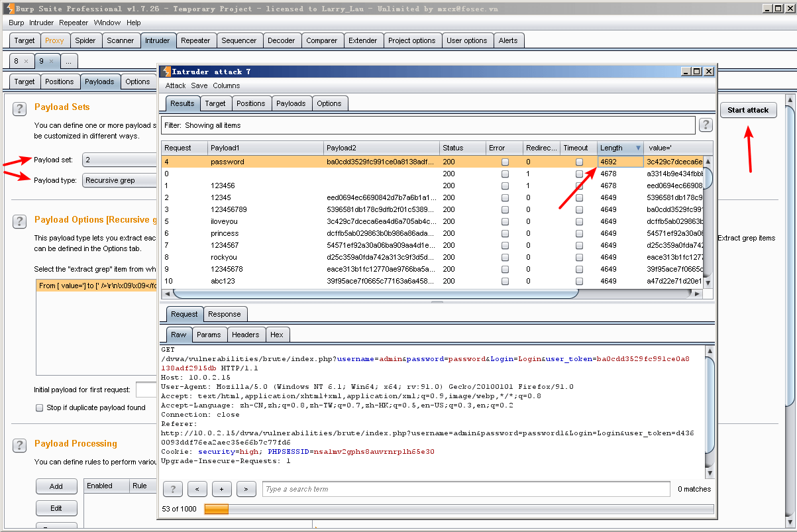Close tab 9 with its x
Image resolution: width=797 pixels, height=532 pixels.
[51, 61]
